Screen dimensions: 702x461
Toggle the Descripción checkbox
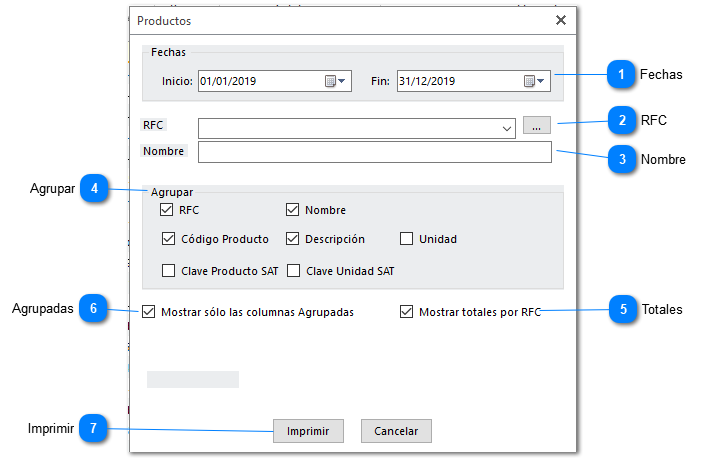[x=292, y=239]
